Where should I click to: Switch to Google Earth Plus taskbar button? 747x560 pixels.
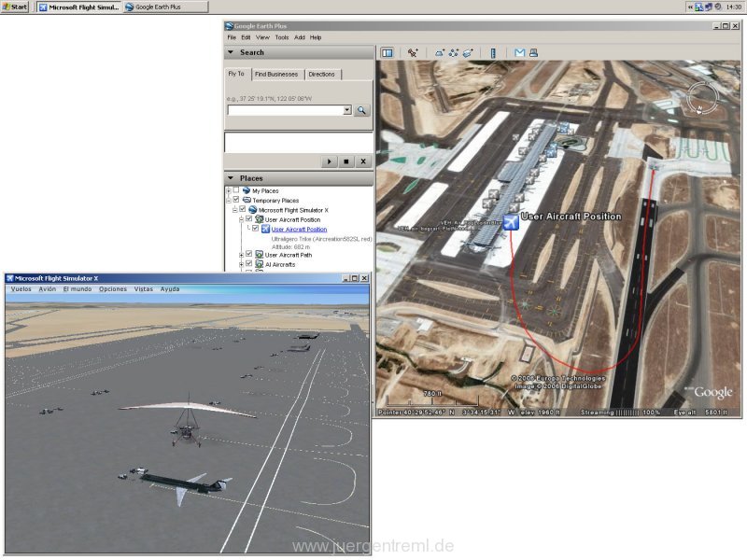tap(166, 7)
